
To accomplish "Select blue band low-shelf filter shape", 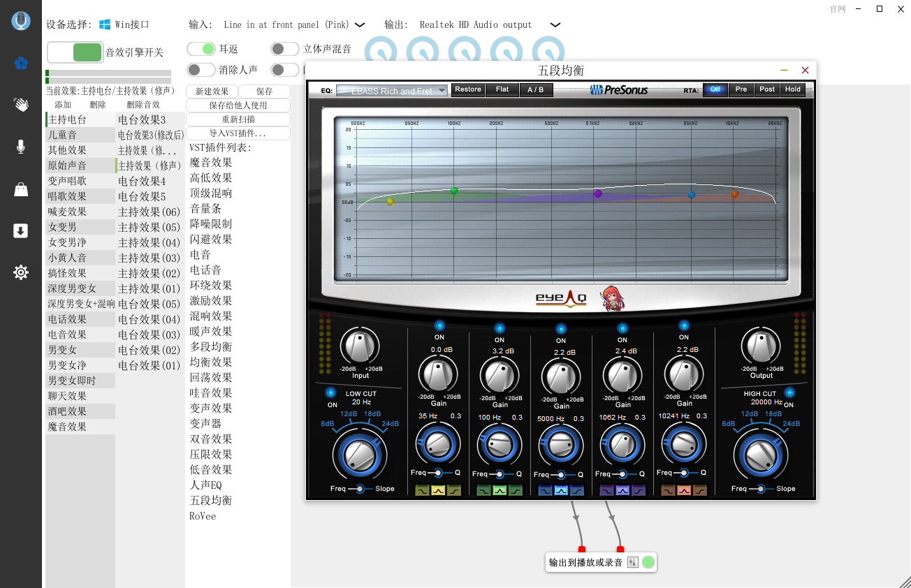I will pos(546,491).
